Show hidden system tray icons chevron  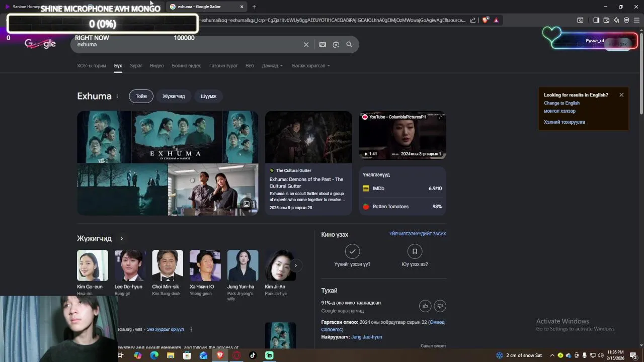[x=552, y=355]
